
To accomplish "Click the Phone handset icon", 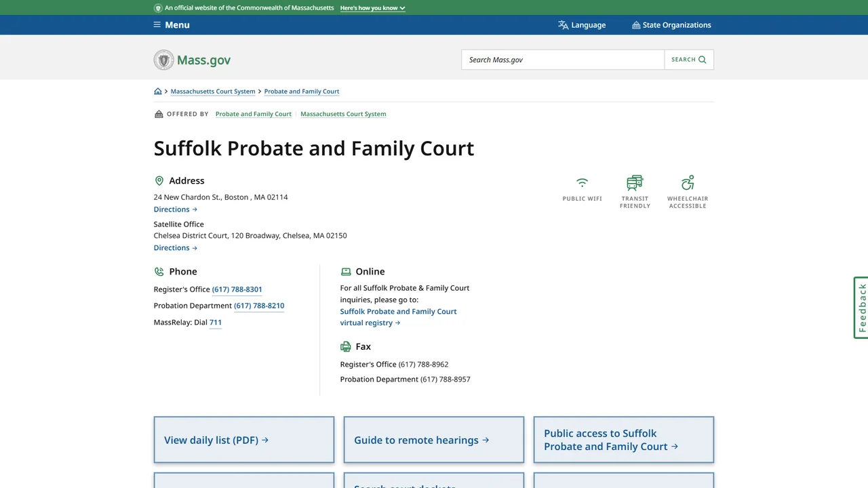I will click(x=159, y=272).
